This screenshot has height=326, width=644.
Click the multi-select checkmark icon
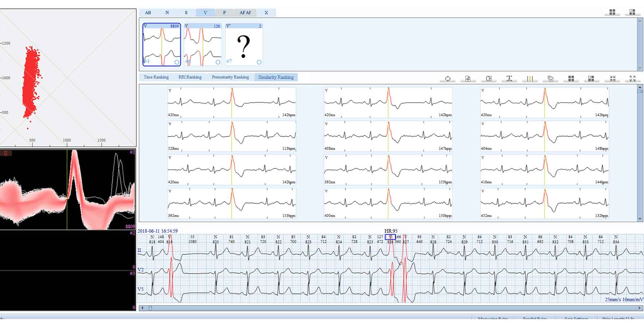pos(550,79)
